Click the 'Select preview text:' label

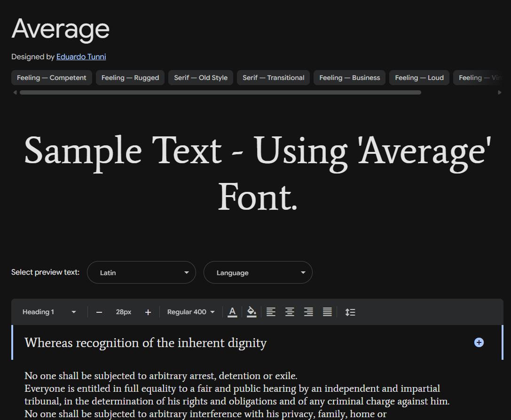click(x=45, y=272)
